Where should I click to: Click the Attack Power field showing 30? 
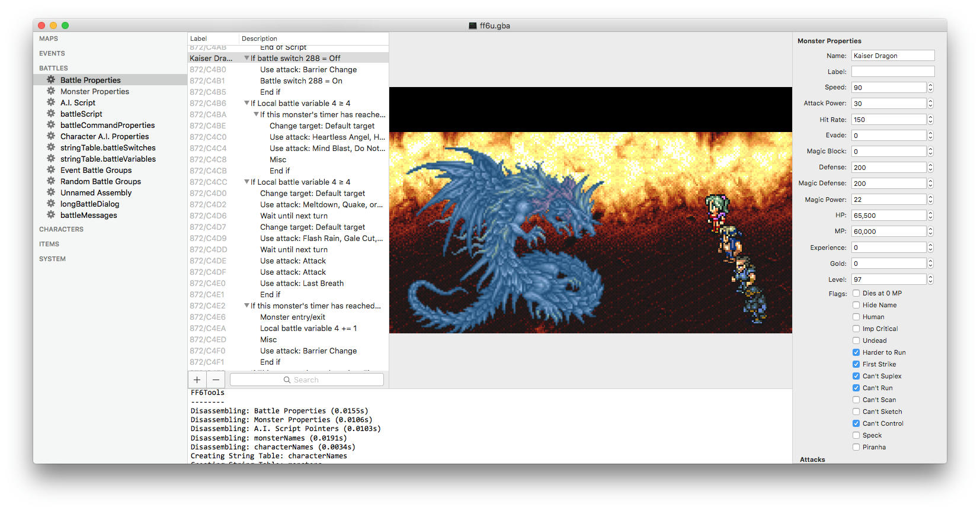(889, 103)
